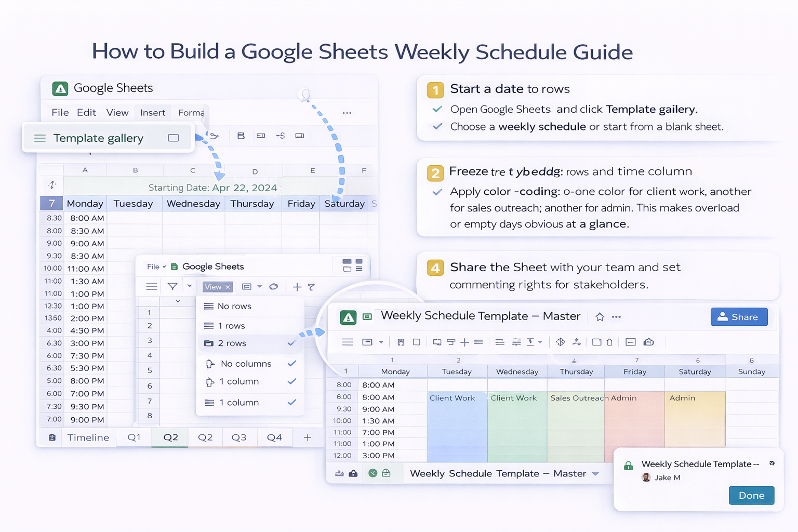Click the Done button in the share popup

click(x=751, y=496)
